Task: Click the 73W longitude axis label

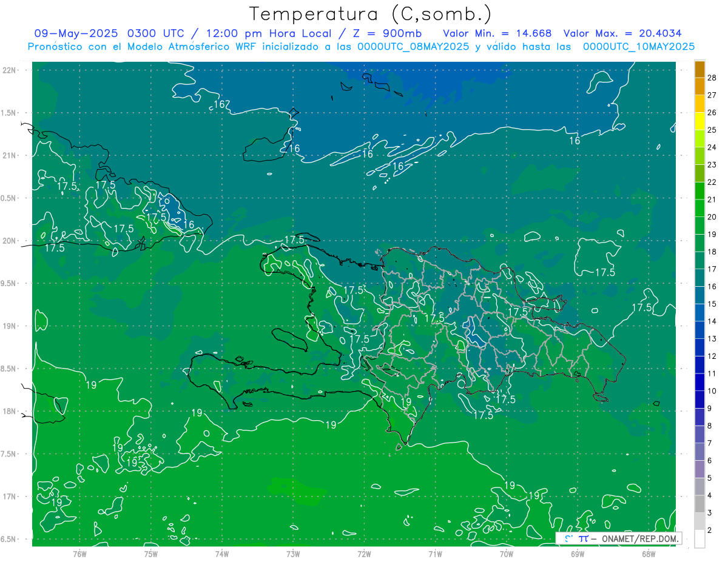Action: [x=293, y=554]
